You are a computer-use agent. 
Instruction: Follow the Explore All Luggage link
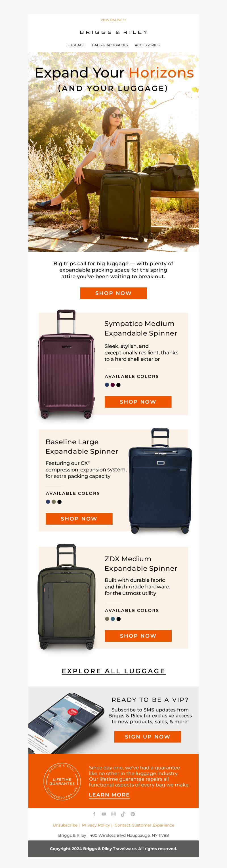click(x=113, y=671)
